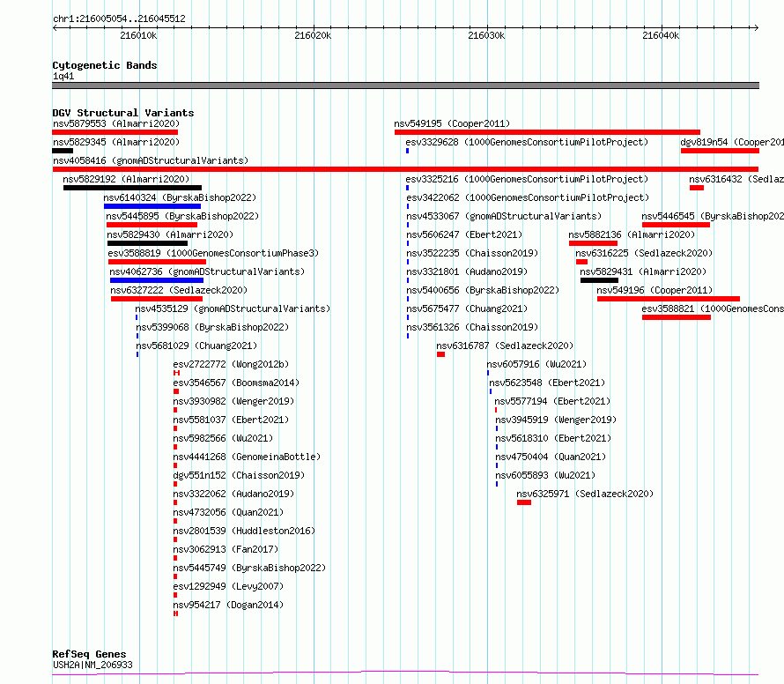Image resolution: width=784 pixels, height=684 pixels.
Task: Click dgv819n54 (Cooper) variant label
Action: [732, 142]
